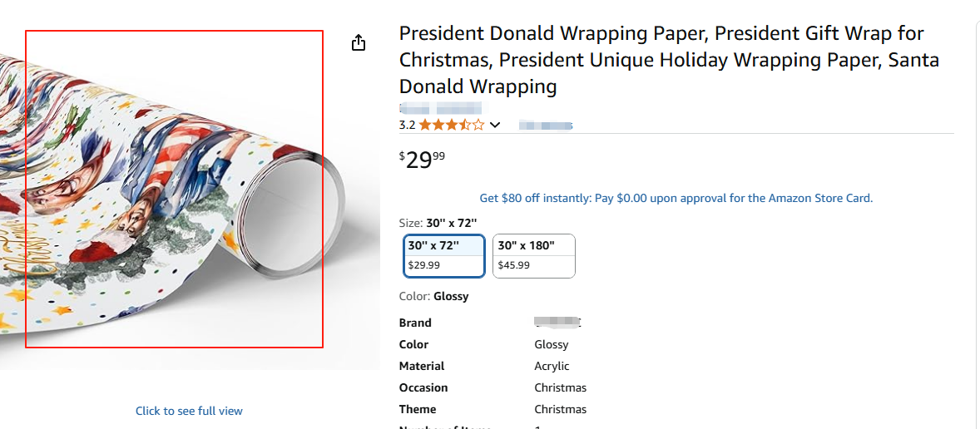Click the "Color: Glossy" label above the table
The width and height of the screenshot is (980, 429).
434,297
